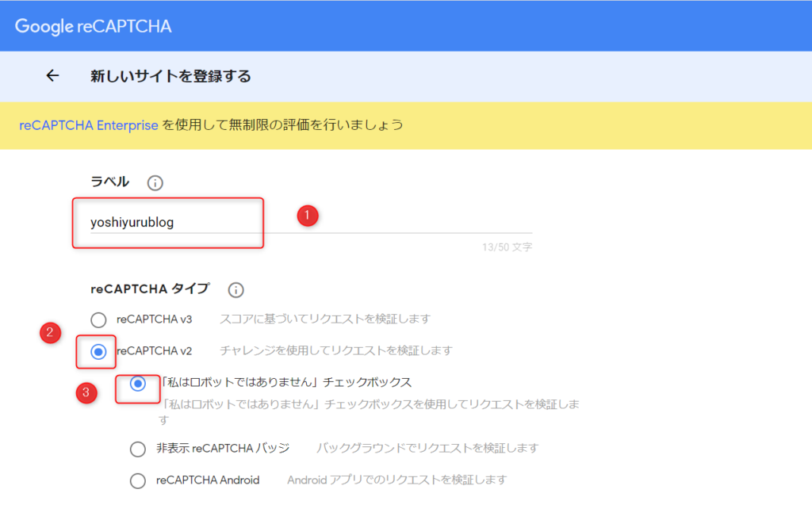Click the back arrow icon

pyautogui.click(x=53, y=76)
